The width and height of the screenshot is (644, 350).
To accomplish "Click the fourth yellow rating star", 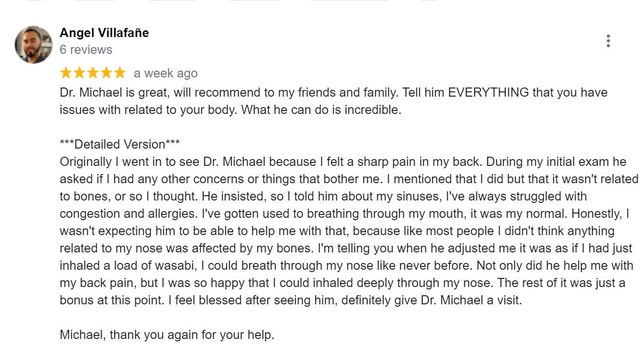I will point(106,73).
